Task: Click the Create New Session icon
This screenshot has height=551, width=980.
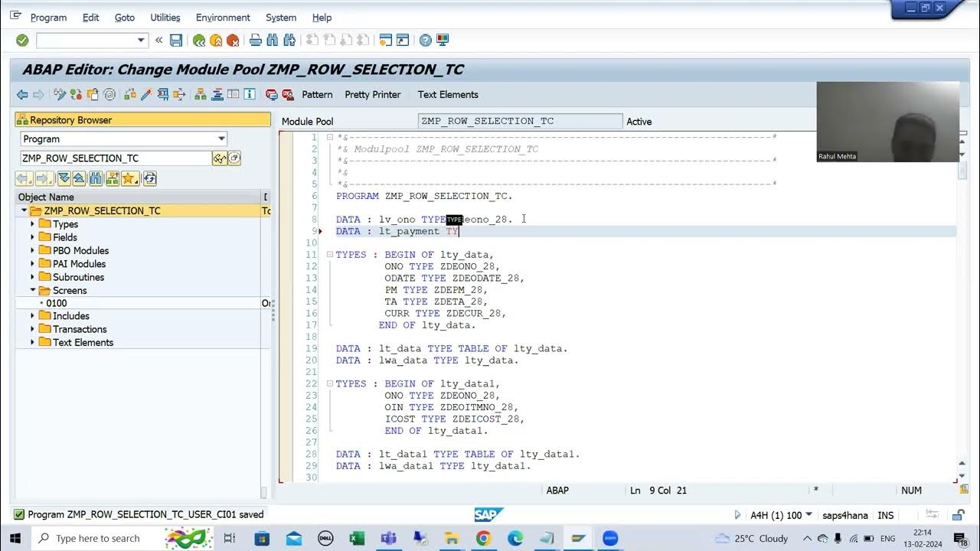Action: click(386, 40)
